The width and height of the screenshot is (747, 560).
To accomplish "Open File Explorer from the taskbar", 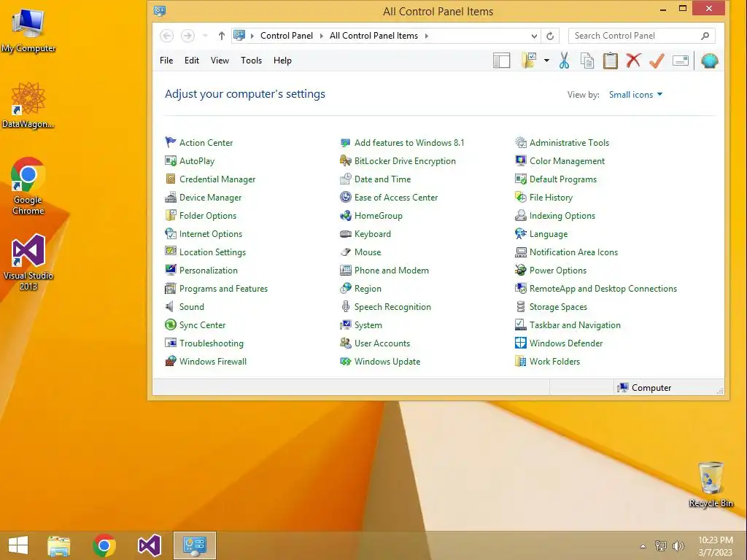I will pos(58,545).
